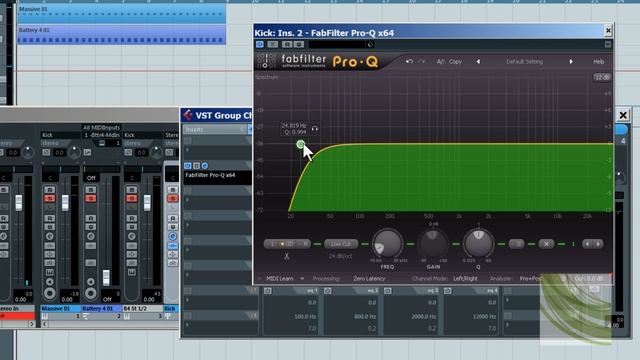Bypass the selected EQ band
This screenshot has width=640, height=360.
click(x=516, y=244)
